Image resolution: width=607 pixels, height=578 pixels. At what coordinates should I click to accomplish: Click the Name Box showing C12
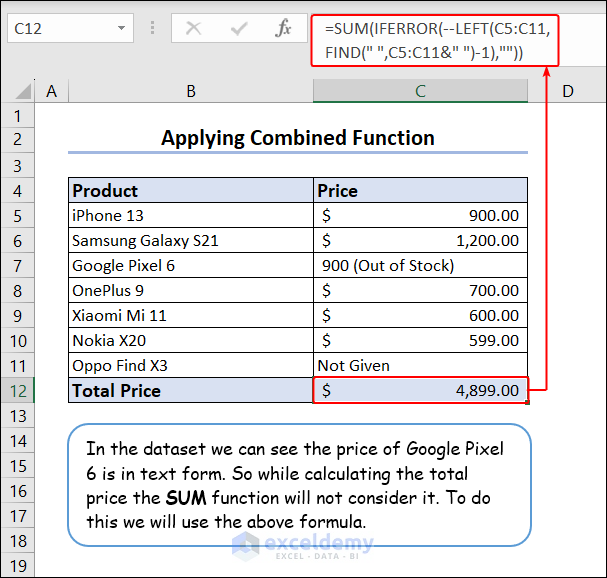point(70,28)
